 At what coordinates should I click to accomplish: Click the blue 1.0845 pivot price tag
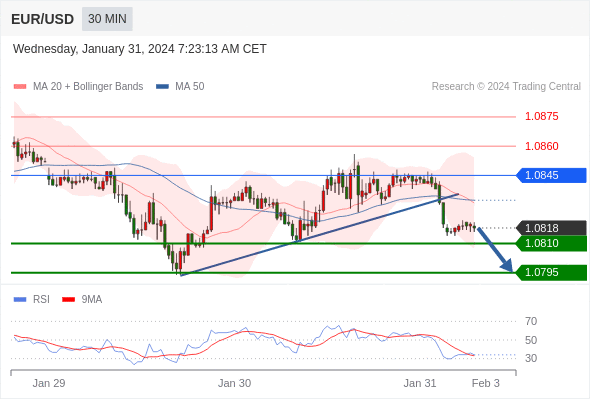pyautogui.click(x=551, y=175)
